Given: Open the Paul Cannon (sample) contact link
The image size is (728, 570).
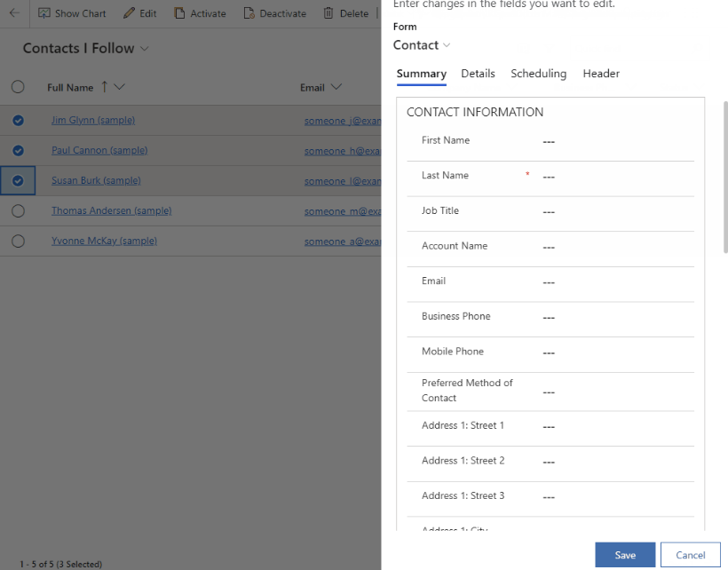Looking at the screenshot, I should pyautogui.click(x=99, y=150).
